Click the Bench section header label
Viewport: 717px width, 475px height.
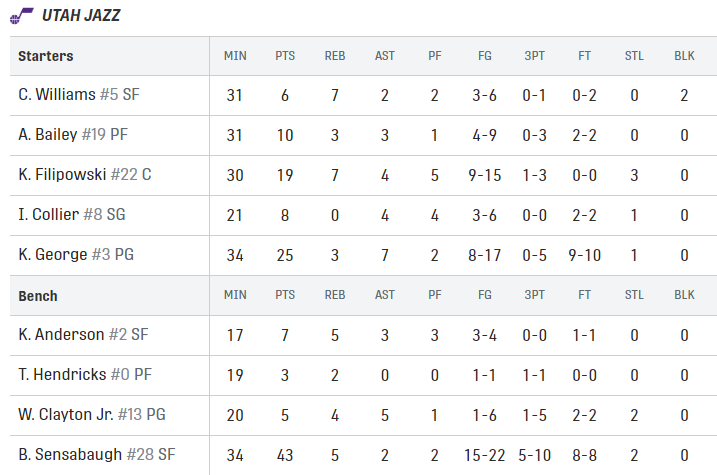click(x=38, y=296)
